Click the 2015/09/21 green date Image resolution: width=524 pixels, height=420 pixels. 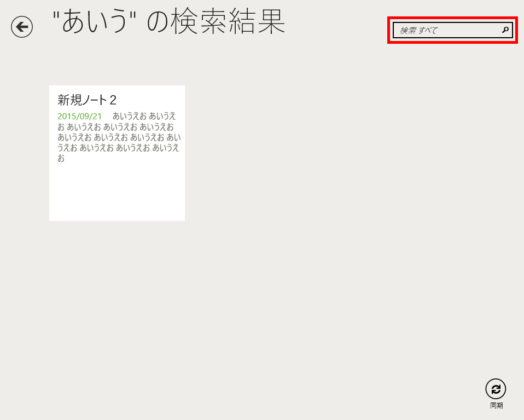coord(79,116)
